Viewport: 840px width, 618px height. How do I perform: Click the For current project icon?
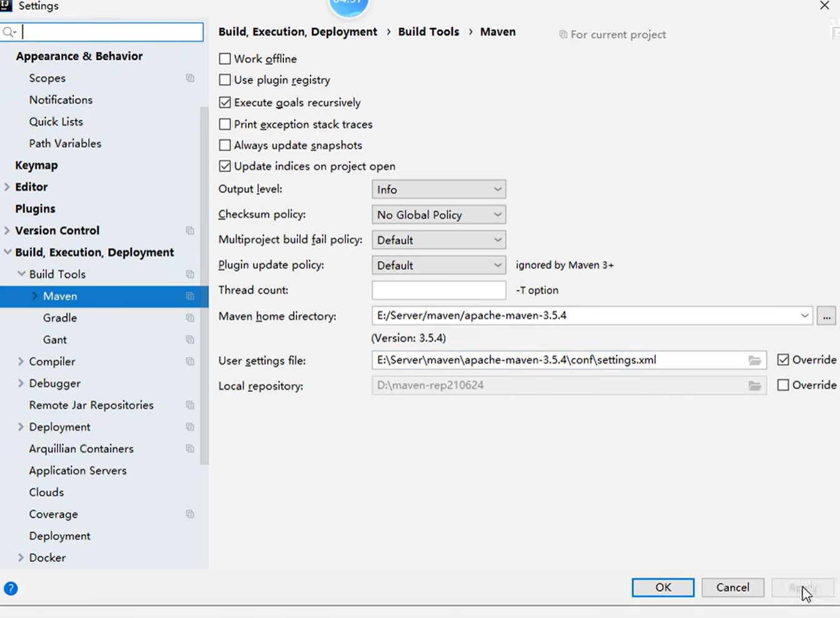(x=563, y=35)
